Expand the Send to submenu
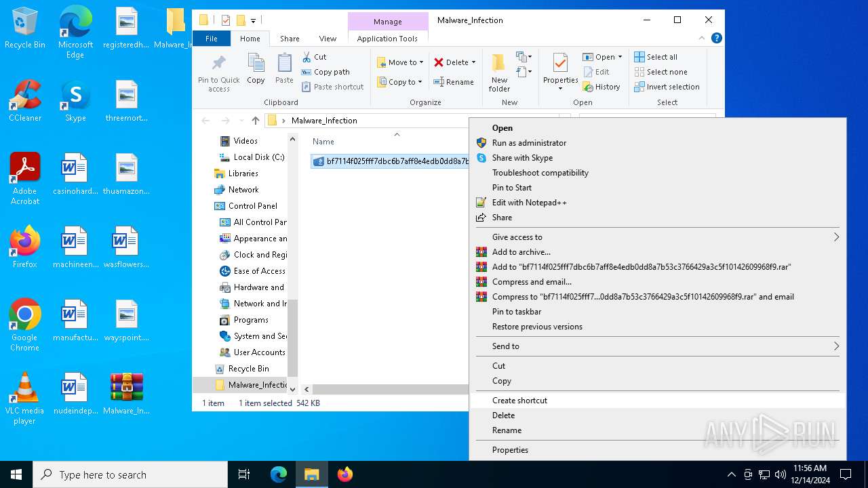The width and height of the screenshot is (868, 488). [x=658, y=346]
